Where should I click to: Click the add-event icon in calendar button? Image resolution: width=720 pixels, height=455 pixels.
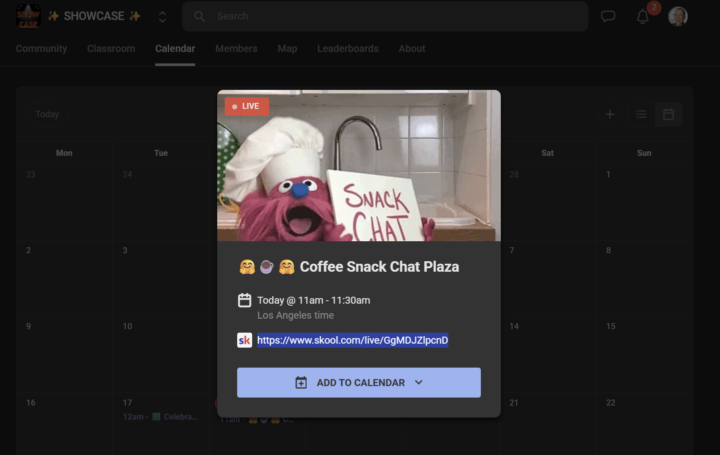tap(301, 382)
